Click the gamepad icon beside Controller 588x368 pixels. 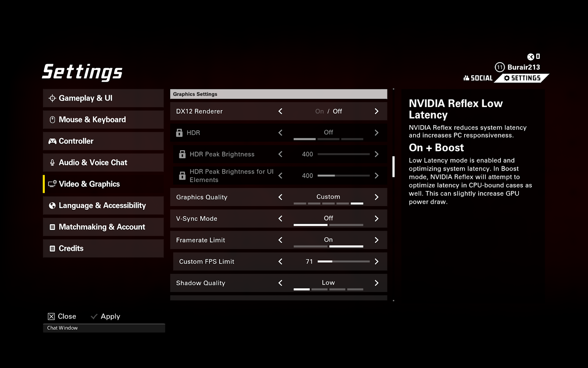point(52,141)
